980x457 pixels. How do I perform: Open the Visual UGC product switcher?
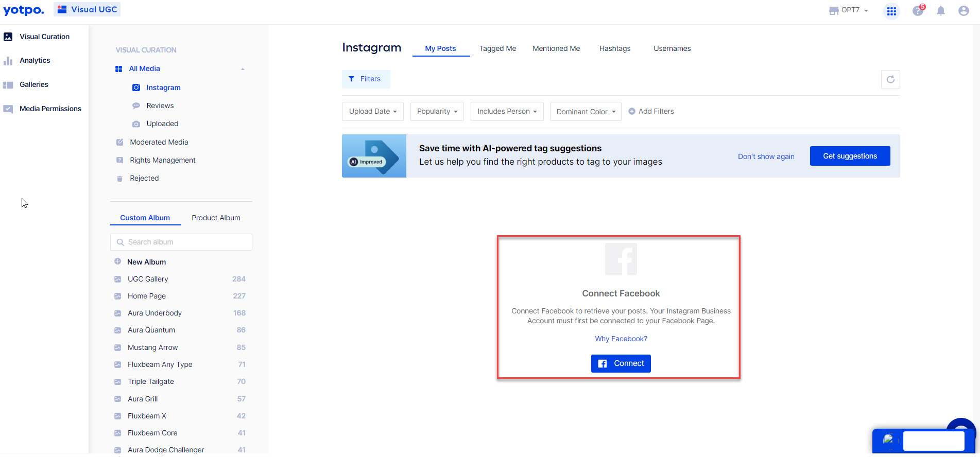point(87,9)
